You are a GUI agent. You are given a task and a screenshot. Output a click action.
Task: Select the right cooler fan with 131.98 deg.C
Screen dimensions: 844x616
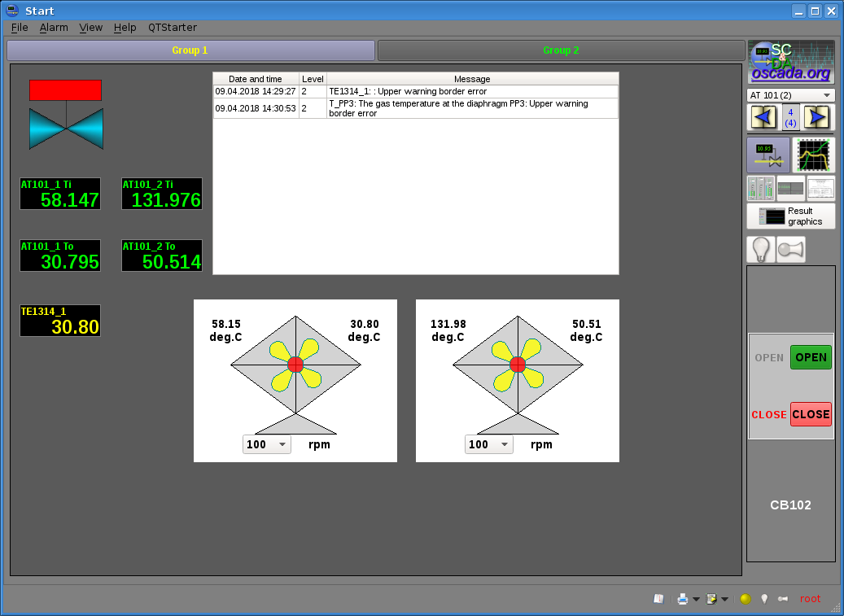click(x=518, y=381)
